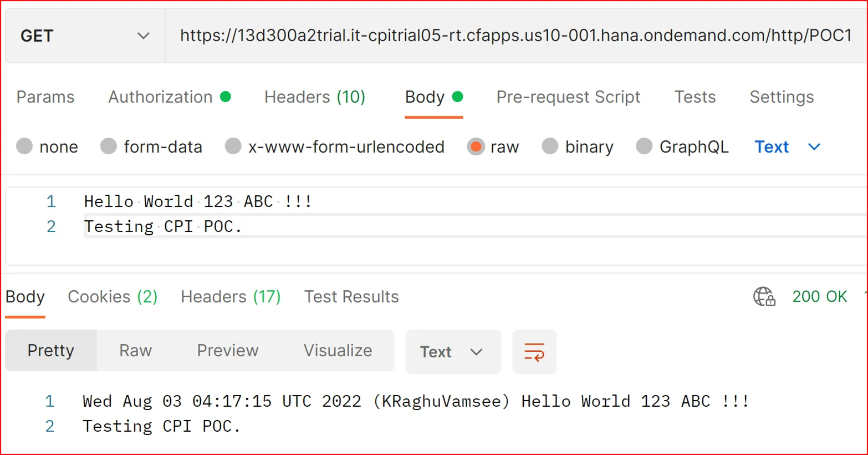Click the 200 OK response status
868x455 pixels.
(819, 296)
